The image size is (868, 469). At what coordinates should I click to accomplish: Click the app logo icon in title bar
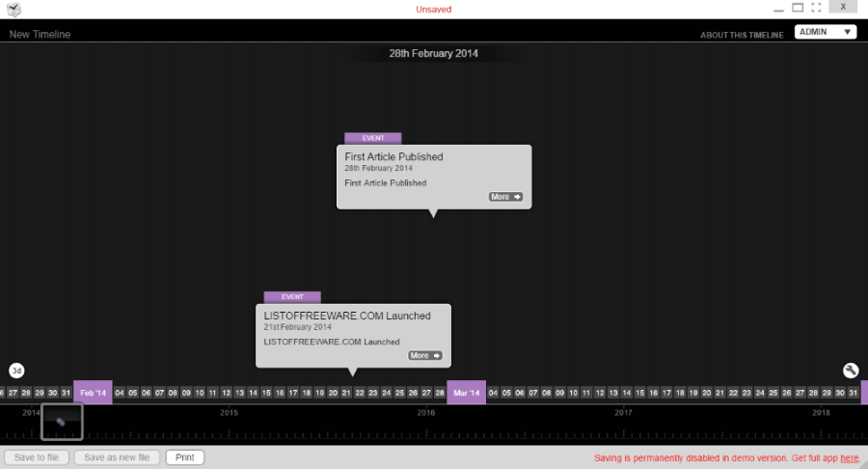point(14,9)
